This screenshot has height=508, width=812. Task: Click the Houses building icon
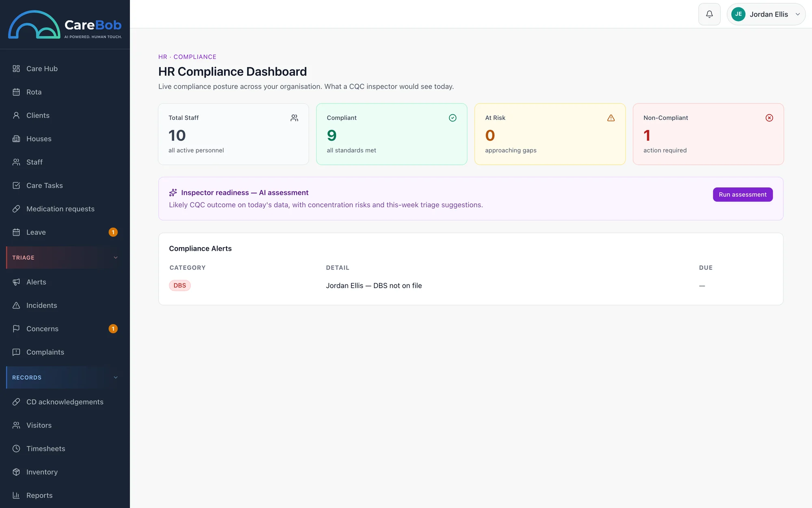point(16,139)
